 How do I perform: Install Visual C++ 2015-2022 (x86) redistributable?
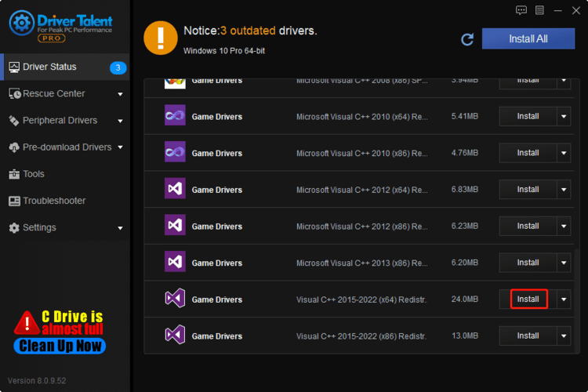tap(528, 336)
